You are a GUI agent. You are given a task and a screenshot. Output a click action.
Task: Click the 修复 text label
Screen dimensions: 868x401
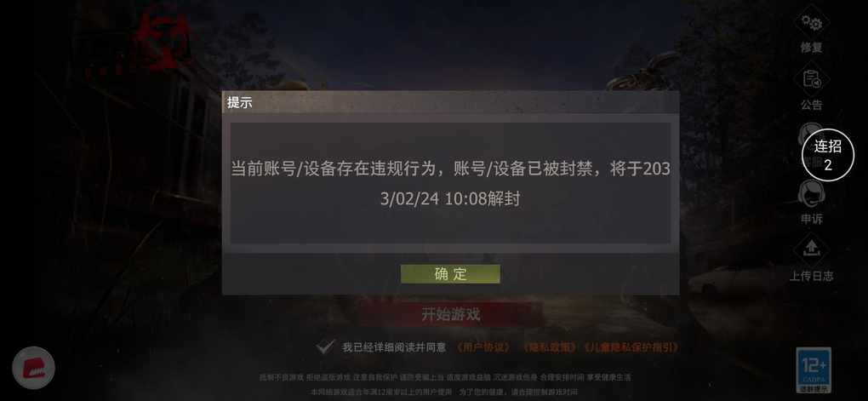click(812, 48)
